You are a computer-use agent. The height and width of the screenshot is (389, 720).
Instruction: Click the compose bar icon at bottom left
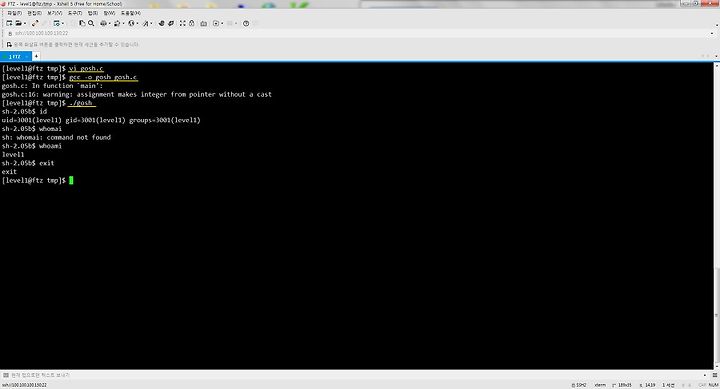(x=6, y=375)
